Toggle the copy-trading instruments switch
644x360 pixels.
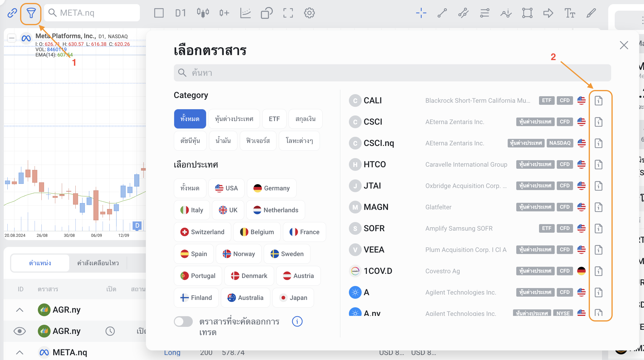(x=183, y=322)
